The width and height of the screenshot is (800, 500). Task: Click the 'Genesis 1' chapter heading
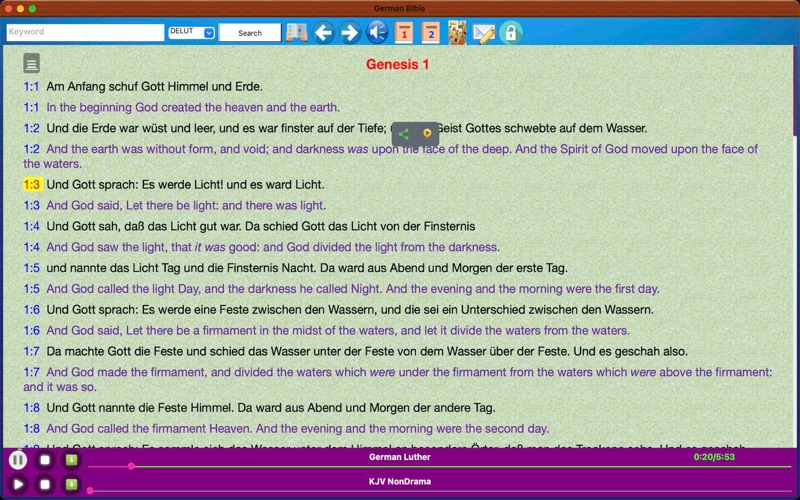(x=397, y=64)
